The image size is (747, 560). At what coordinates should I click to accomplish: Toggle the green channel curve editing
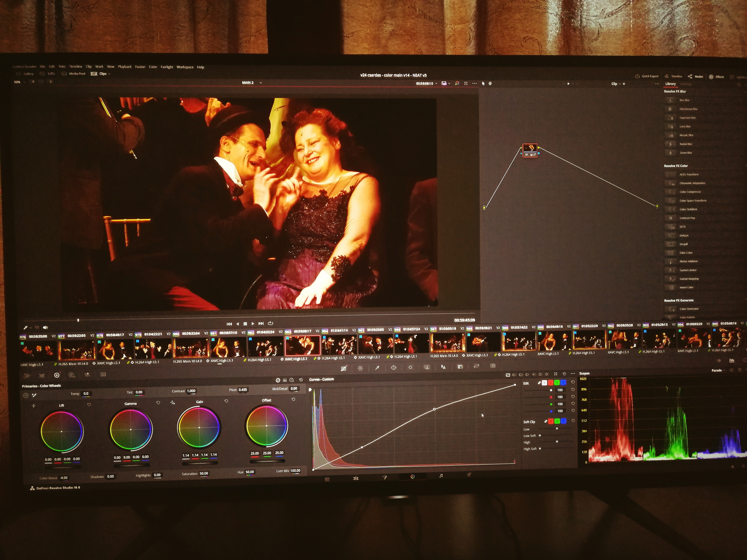click(x=557, y=383)
